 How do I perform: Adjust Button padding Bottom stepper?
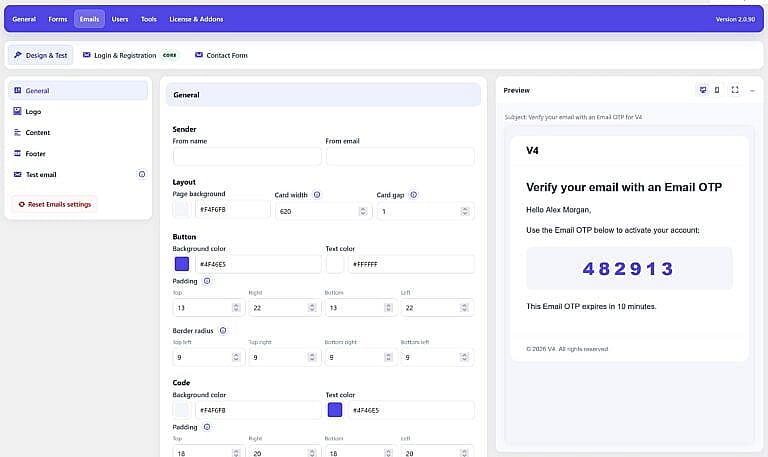[388, 308]
